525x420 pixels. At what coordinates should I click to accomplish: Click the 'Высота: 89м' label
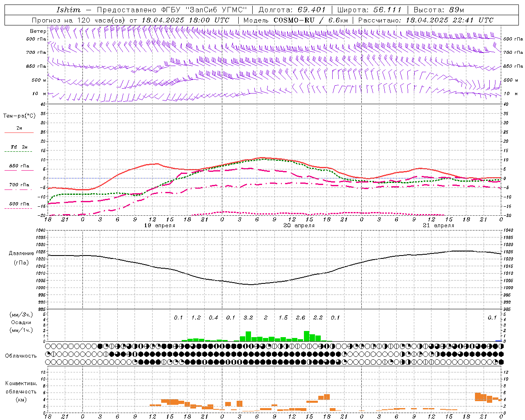[439, 10]
